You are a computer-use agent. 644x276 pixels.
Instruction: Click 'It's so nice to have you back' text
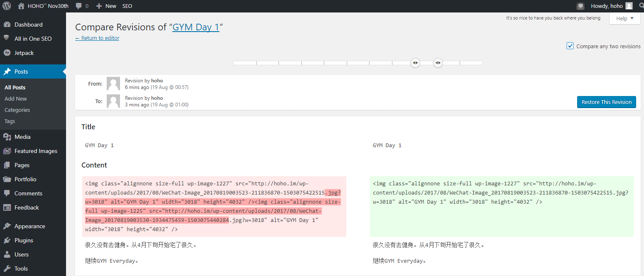[x=553, y=18]
